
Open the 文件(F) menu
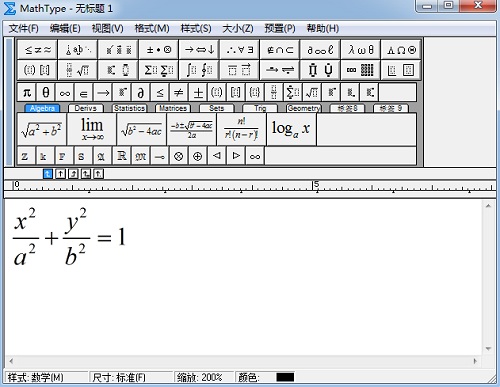tap(23, 28)
